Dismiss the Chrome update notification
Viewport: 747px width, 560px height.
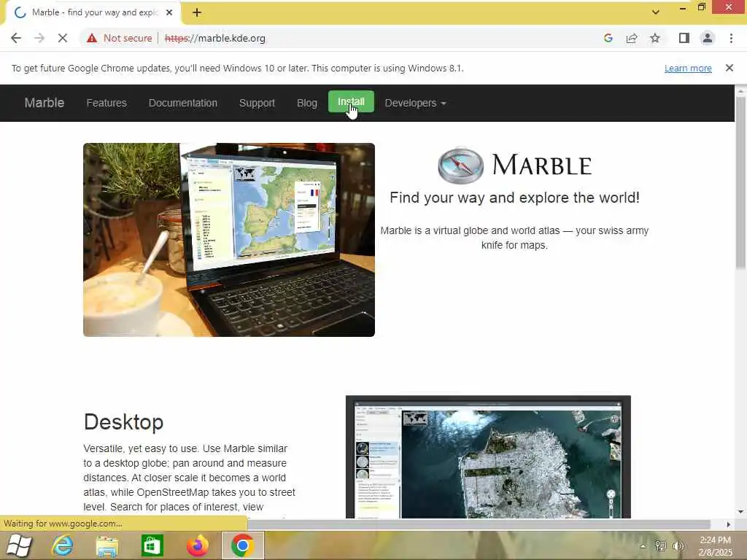(729, 68)
